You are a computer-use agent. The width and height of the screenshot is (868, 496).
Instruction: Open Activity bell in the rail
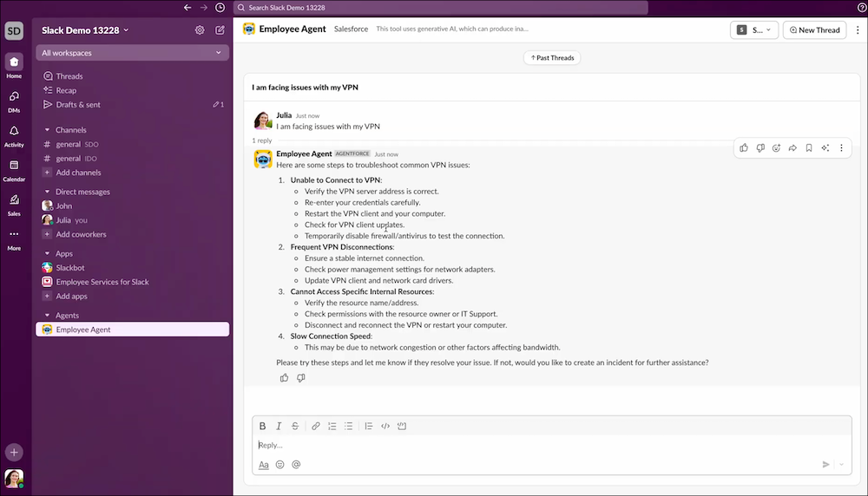[x=14, y=135]
